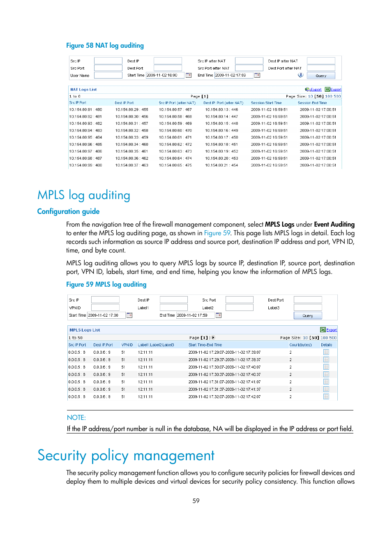
Task: Set MPLS Logs page size to 100
Action: pyautogui.click(x=324, y=338)
